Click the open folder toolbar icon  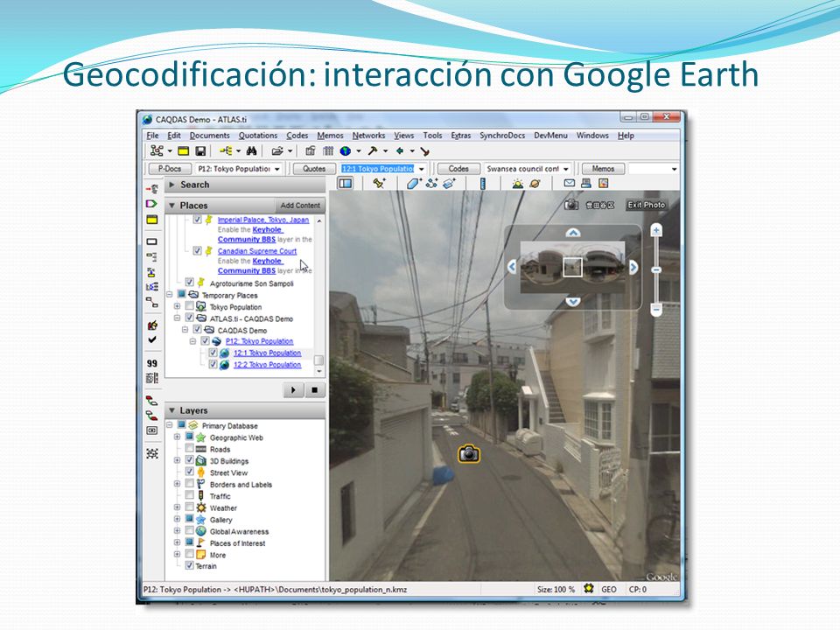tap(277, 151)
